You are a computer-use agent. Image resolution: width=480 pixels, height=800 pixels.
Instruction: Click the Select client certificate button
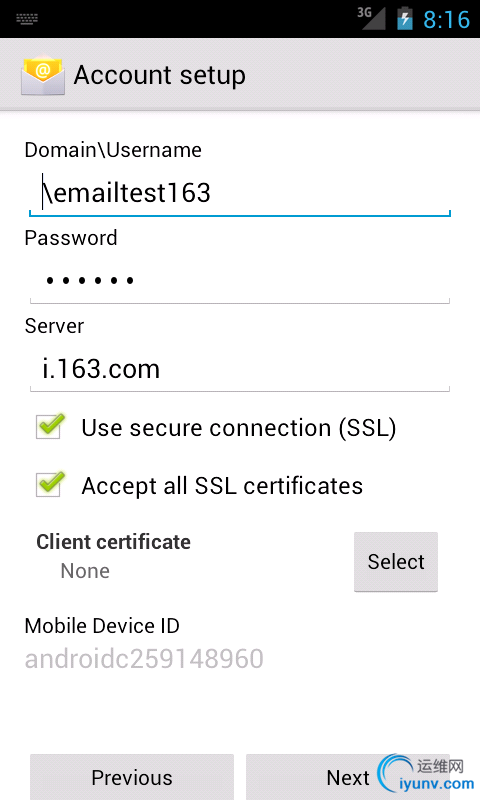(x=396, y=562)
